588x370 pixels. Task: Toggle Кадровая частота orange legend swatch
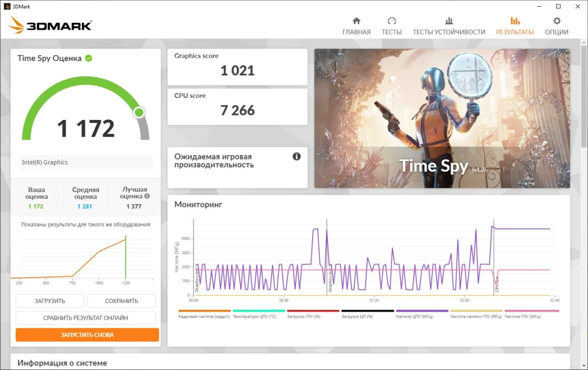point(204,311)
